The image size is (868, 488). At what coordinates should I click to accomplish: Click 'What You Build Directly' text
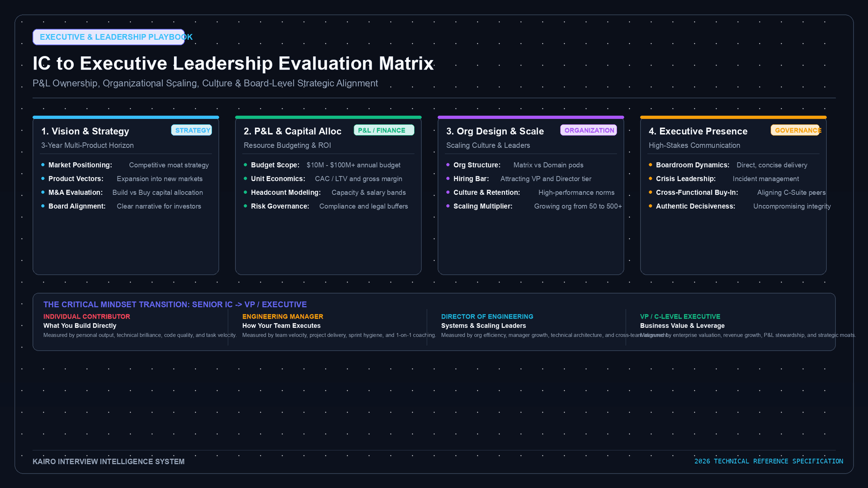pos(80,326)
